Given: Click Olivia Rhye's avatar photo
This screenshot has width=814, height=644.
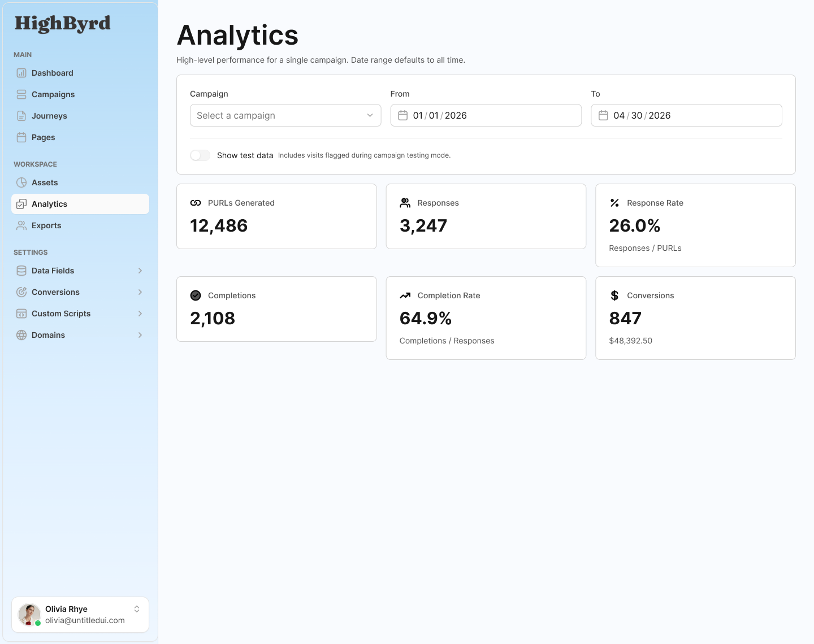Looking at the screenshot, I should [x=29, y=615].
